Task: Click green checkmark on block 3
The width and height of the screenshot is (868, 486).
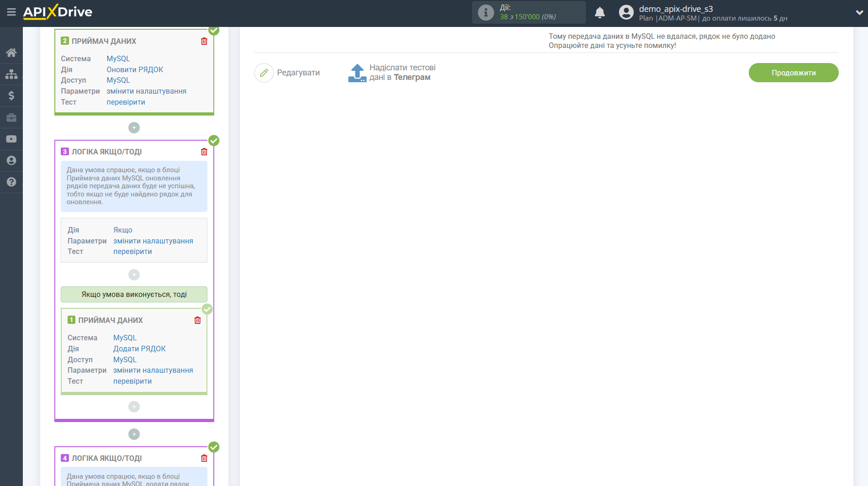Action: tap(214, 140)
